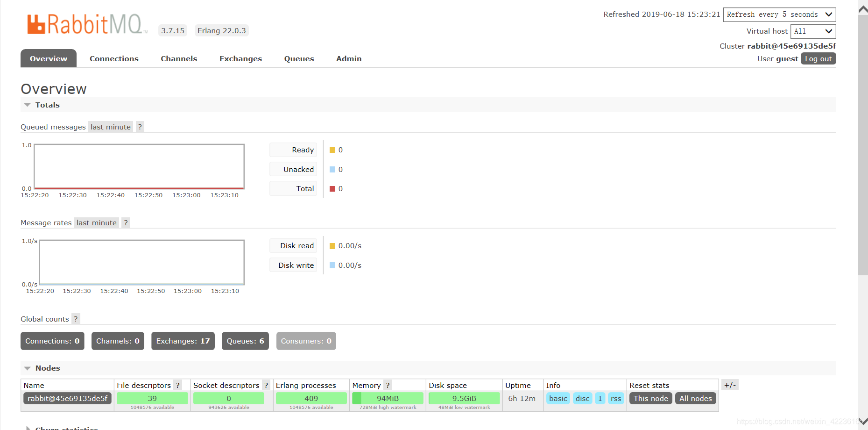Click the cluster name rabbit@45e69135de5f
868x430 pixels.
(791, 46)
